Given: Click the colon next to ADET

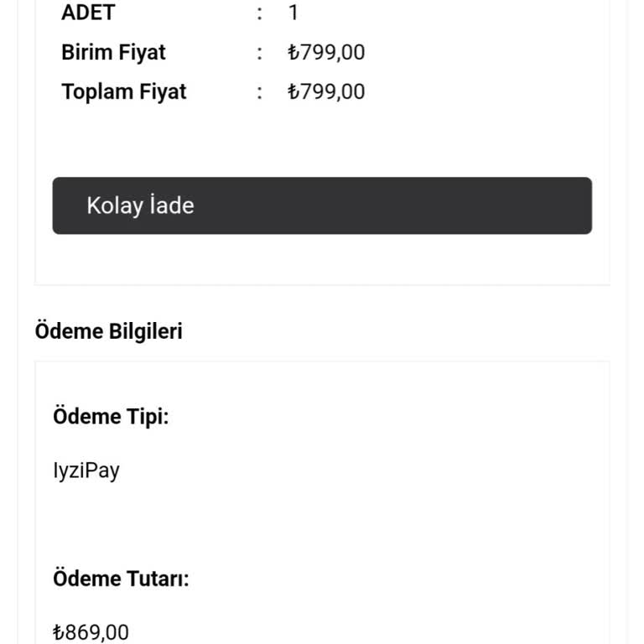Looking at the screenshot, I should pos(260,13).
